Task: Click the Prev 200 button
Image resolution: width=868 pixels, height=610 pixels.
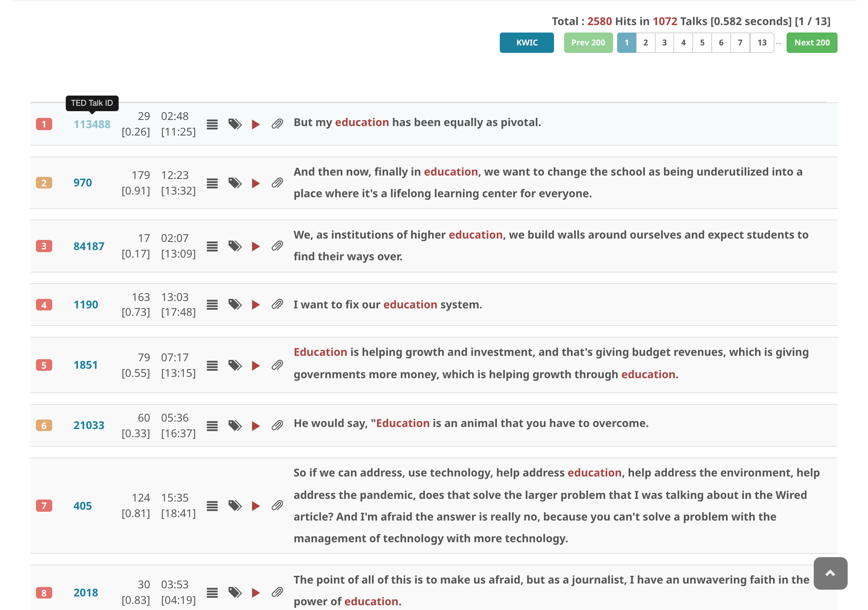Action: point(588,43)
